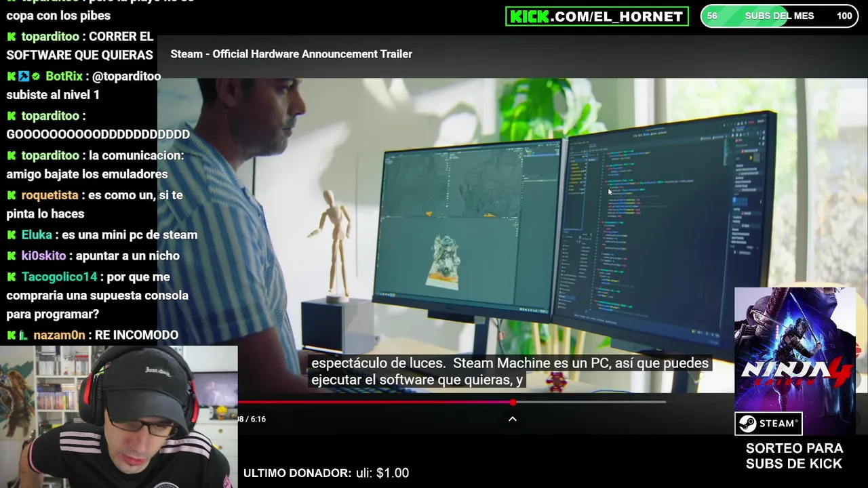Click the subtitle text about Steam Machine
868x488 pixels.
coord(510,371)
